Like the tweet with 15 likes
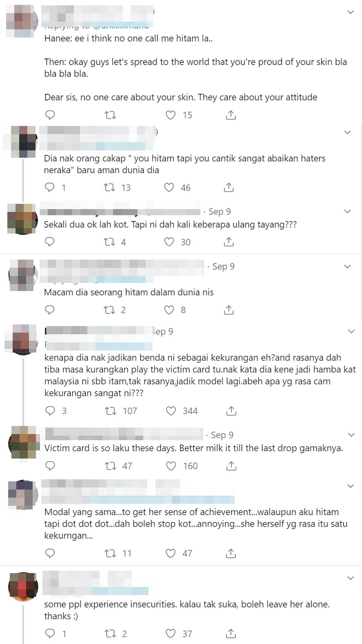The height and width of the screenshot is (644, 362). [x=171, y=115]
